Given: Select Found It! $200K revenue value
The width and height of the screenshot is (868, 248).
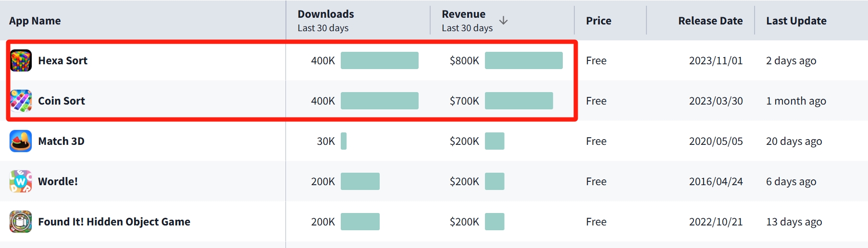Looking at the screenshot, I should (464, 222).
